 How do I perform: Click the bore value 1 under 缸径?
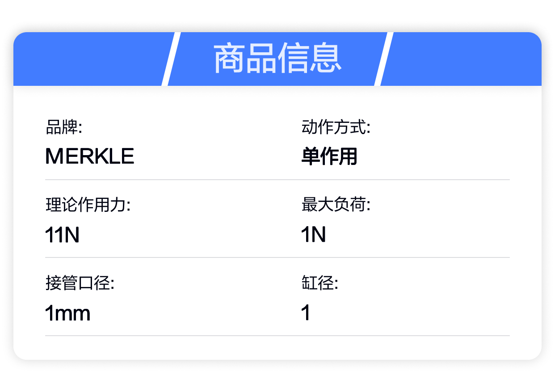[x=306, y=313]
